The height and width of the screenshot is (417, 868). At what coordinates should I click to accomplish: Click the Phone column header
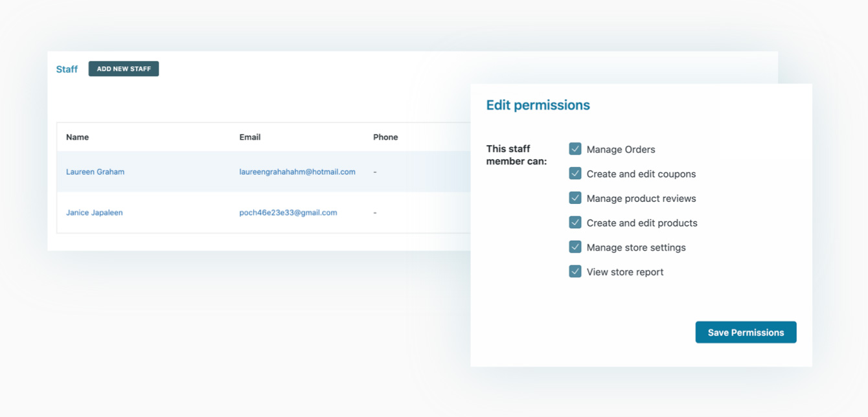click(385, 137)
